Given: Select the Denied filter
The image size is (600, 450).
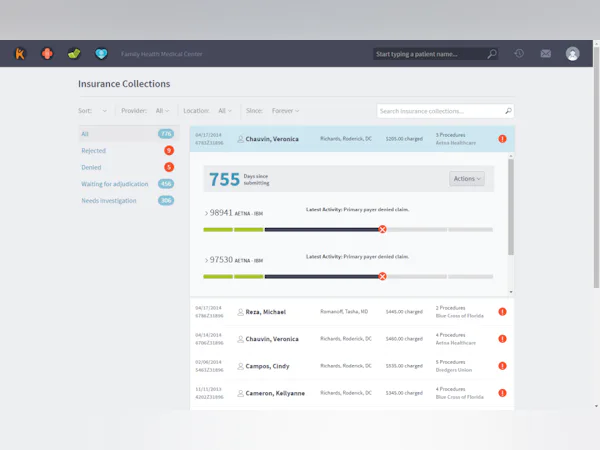Looking at the screenshot, I should [127, 167].
